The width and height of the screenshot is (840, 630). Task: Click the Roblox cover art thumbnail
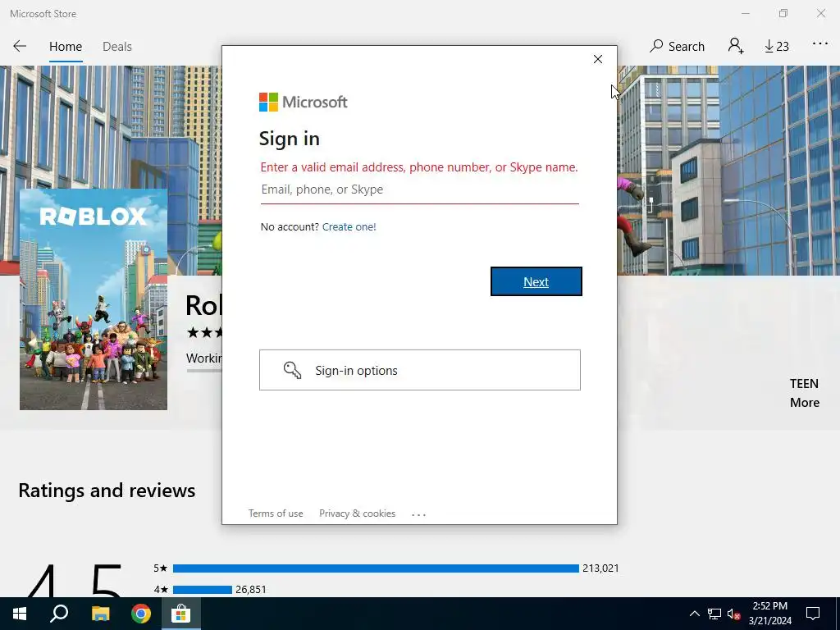click(x=94, y=299)
